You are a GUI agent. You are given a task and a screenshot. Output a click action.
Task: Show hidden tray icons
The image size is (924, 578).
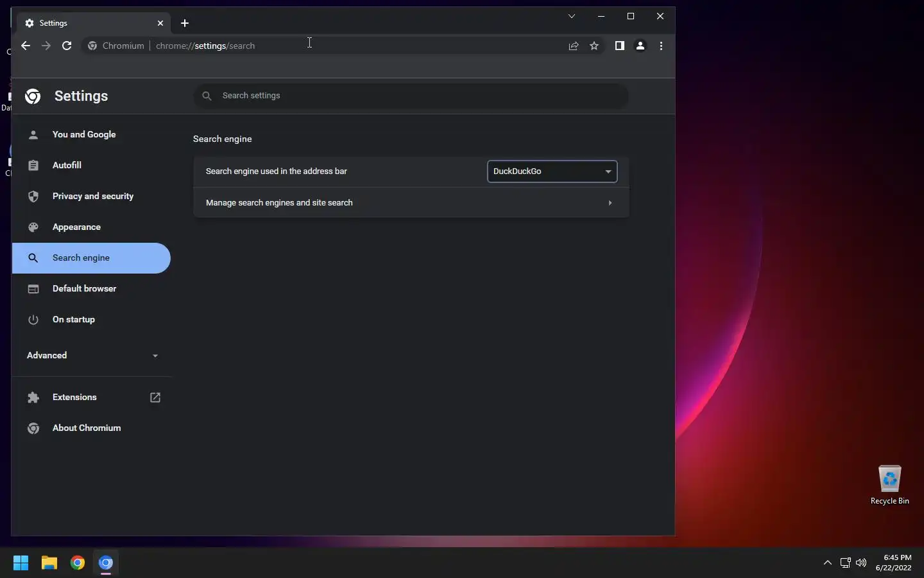pos(828,563)
